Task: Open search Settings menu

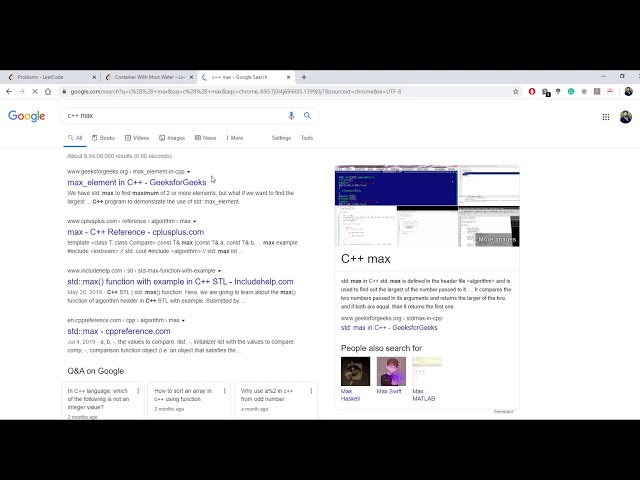Action: click(281, 138)
